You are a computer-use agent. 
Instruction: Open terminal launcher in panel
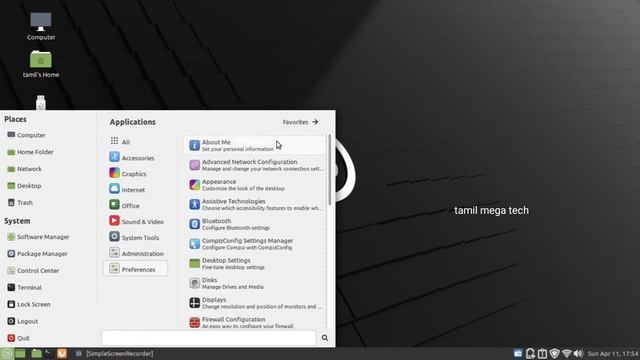(49, 353)
